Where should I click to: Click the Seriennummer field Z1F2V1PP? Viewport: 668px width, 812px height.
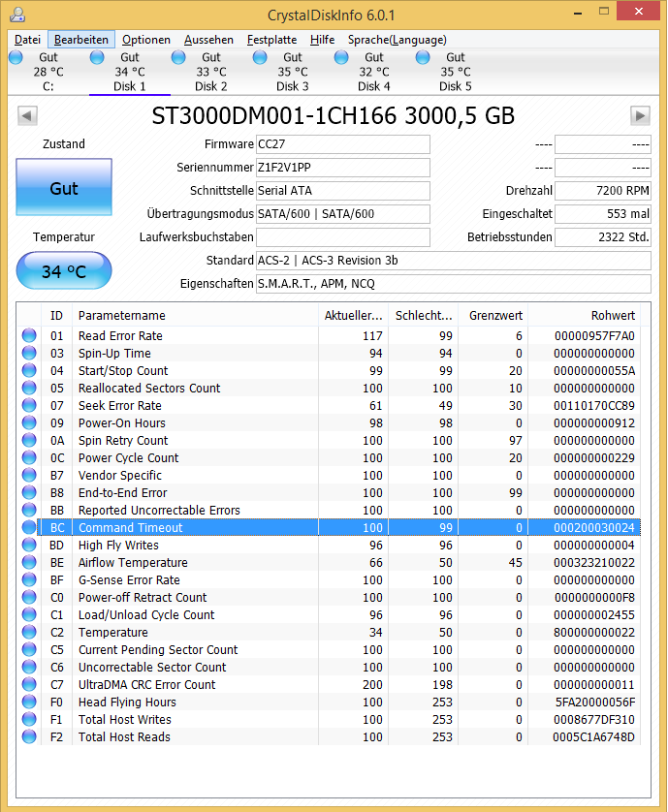(x=343, y=168)
